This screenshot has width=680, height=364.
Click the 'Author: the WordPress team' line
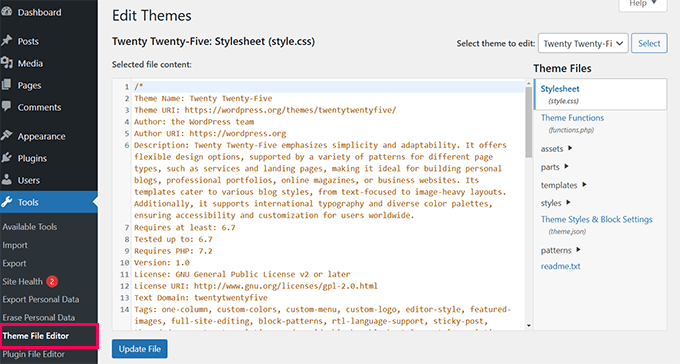(x=194, y=122)
